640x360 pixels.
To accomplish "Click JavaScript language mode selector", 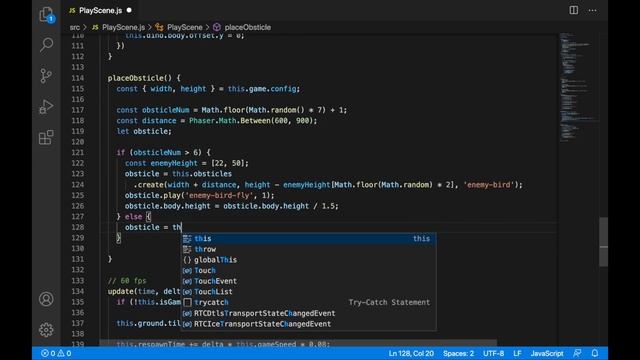I will [x=547, y=353].
